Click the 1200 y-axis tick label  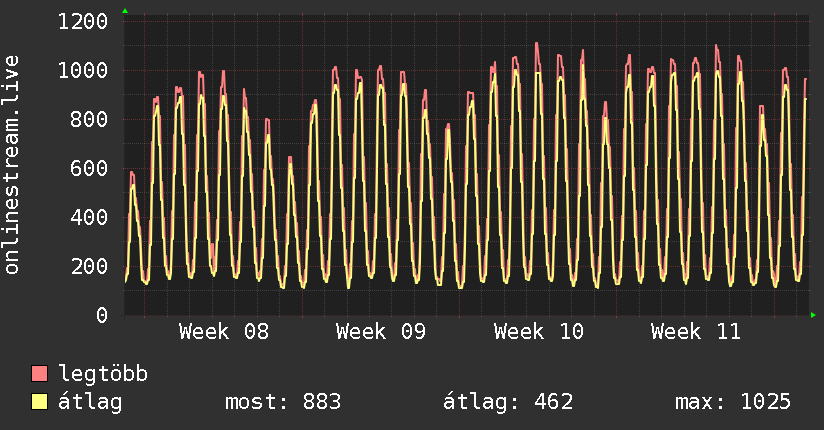tap(83, 21)
